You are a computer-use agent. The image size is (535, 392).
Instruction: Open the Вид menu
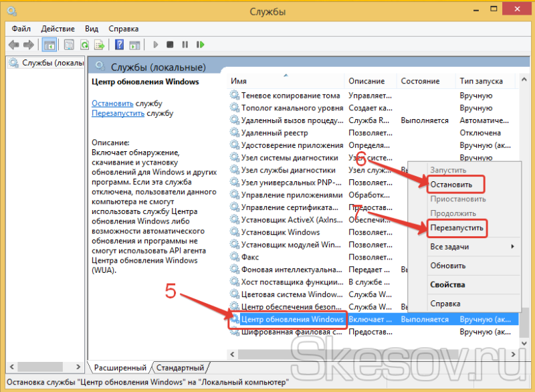(92, 29)
